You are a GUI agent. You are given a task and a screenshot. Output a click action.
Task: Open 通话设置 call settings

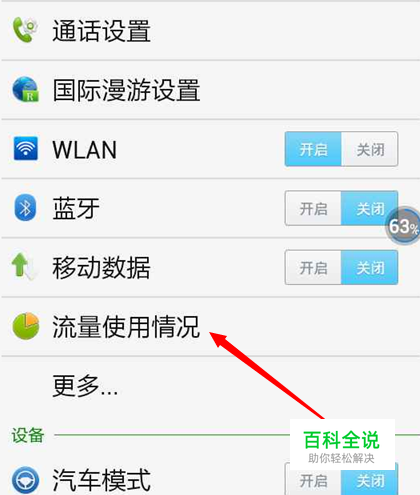tap(210, 31)
